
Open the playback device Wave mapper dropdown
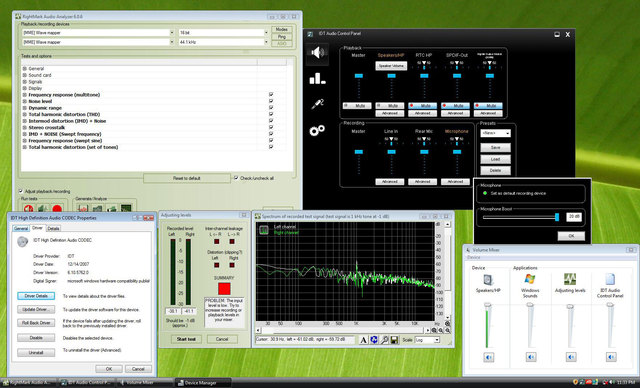[x=171, y=32]
